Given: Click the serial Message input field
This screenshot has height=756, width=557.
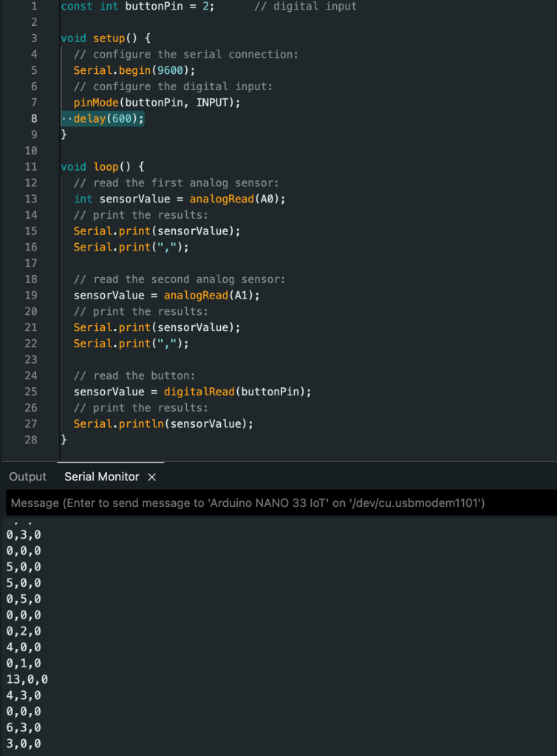Looking at the screenshot, I should click(x=281, y=503).
